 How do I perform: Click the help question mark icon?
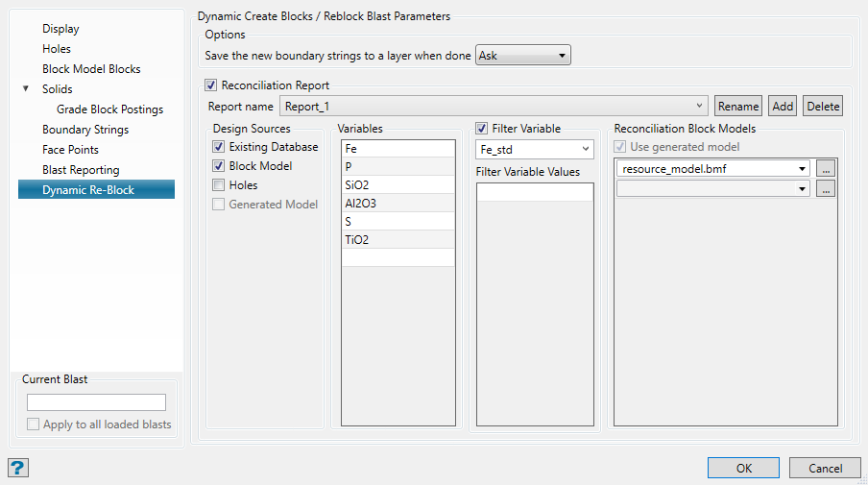click(x=17, y=468)
